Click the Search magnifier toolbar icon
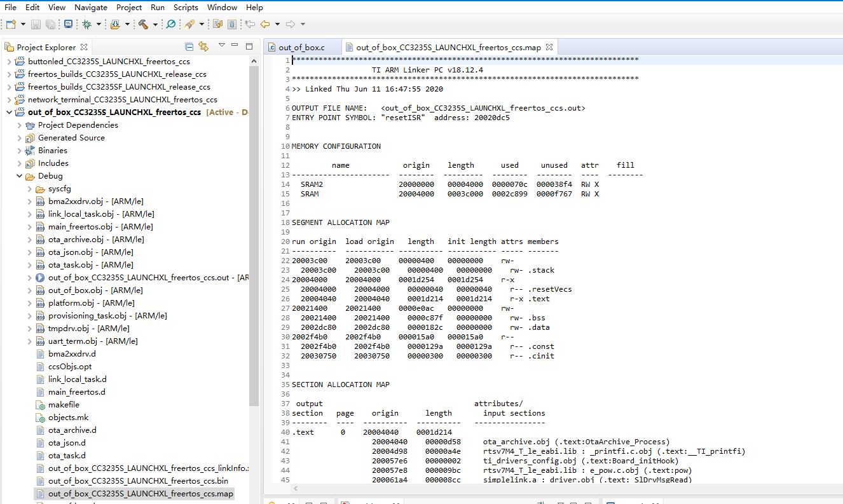The image size is (843, 504). [170, 24]
